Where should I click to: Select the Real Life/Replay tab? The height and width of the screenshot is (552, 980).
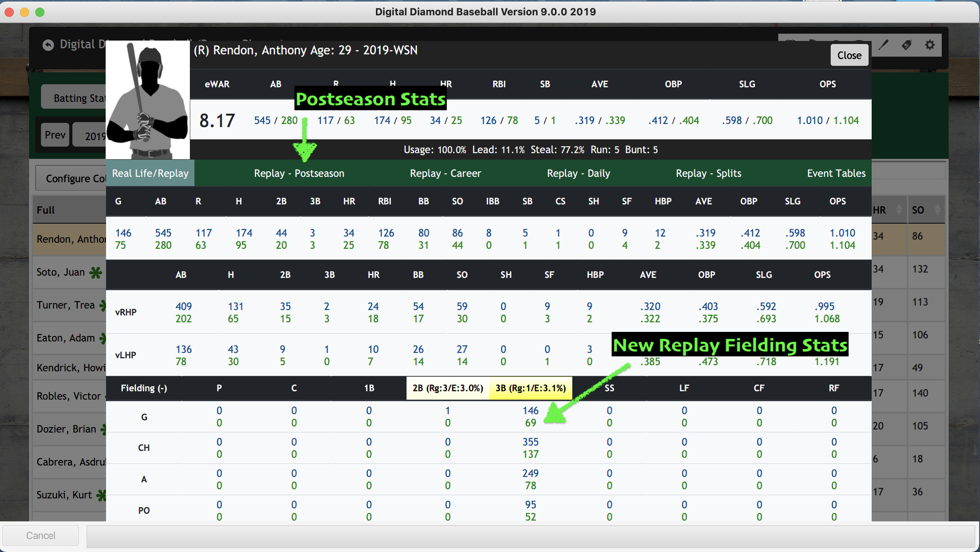point(150,173)
